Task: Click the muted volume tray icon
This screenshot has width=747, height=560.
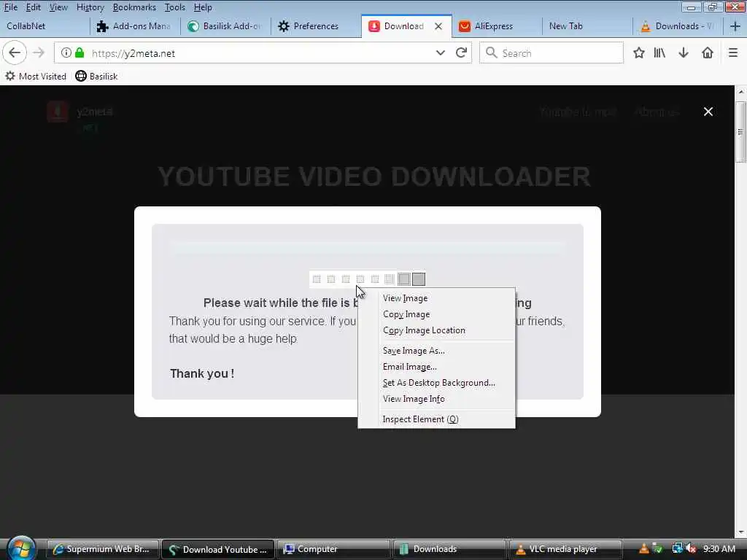Action: tap(692, 549)
